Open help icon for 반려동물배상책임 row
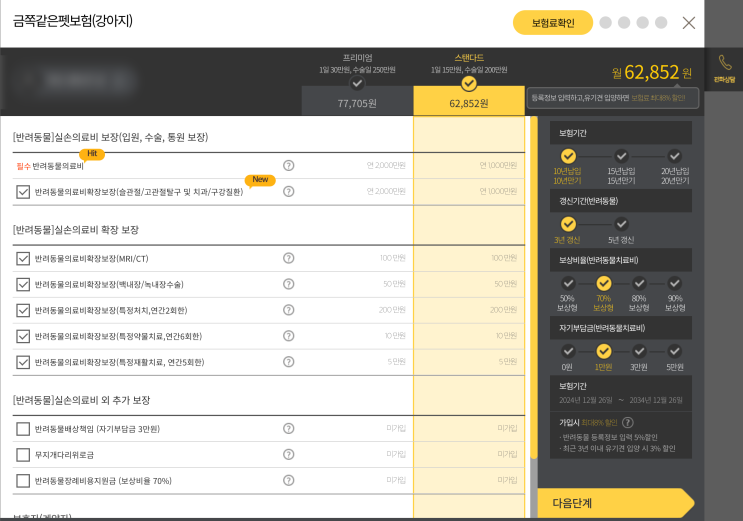The image size is (743, 521). tap(289, 429)
